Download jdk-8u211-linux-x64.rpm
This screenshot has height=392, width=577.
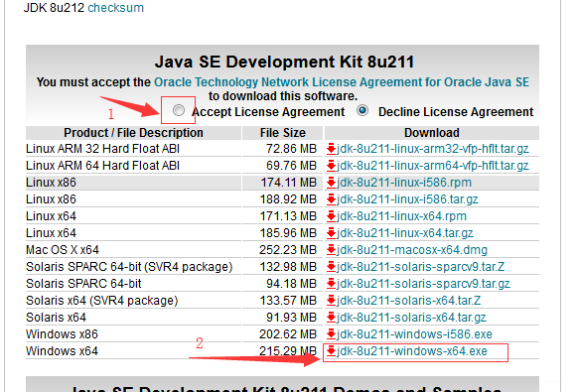click(401, 216)
